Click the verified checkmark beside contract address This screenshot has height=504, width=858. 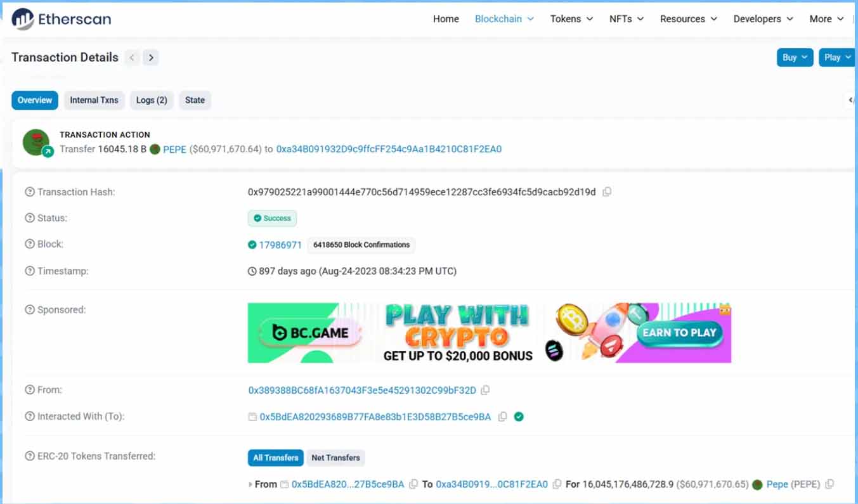519,417
